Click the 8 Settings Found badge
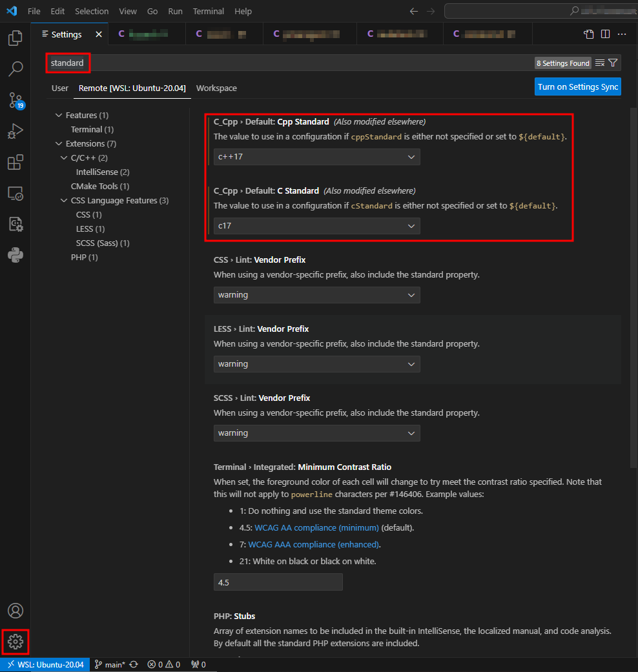 [563, 63]
